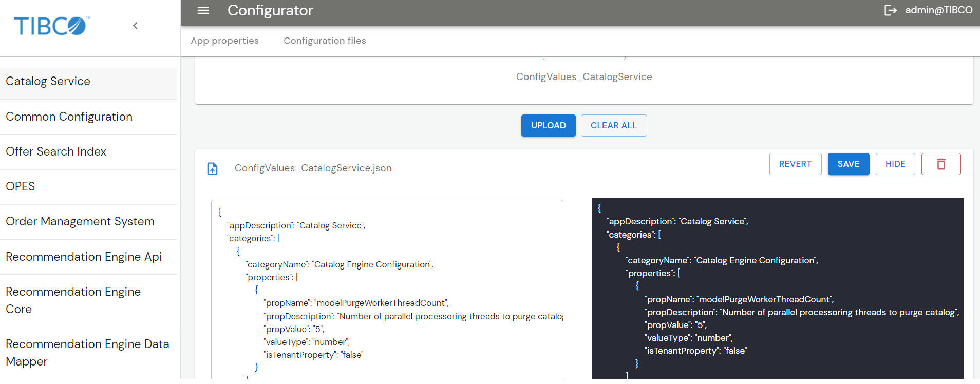Hide the JSON editor with HIDE
980x384 pixels.
pos(895,164)
